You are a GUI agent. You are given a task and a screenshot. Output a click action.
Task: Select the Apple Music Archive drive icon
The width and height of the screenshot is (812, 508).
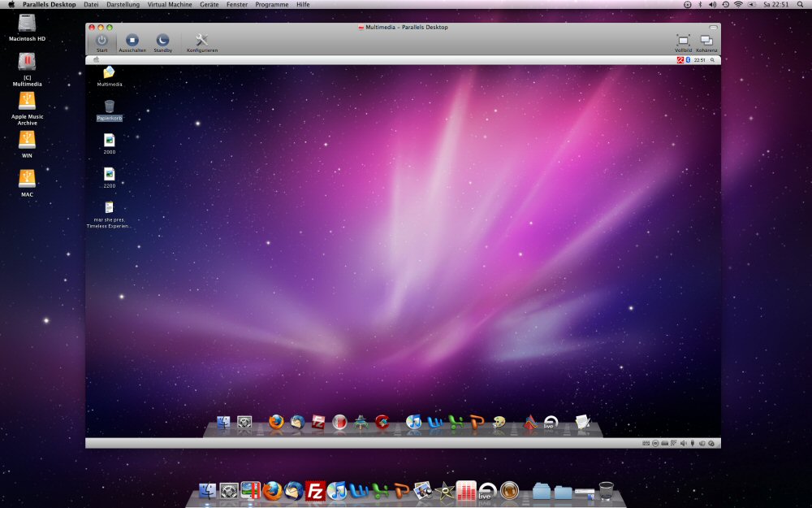point(27,101)
